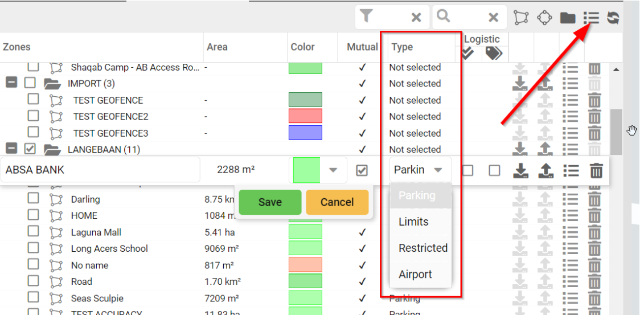Click the polygon geofence tool icon
This screenshot has height=315, width=644.
pyautogui.click(x=520, y=18)
